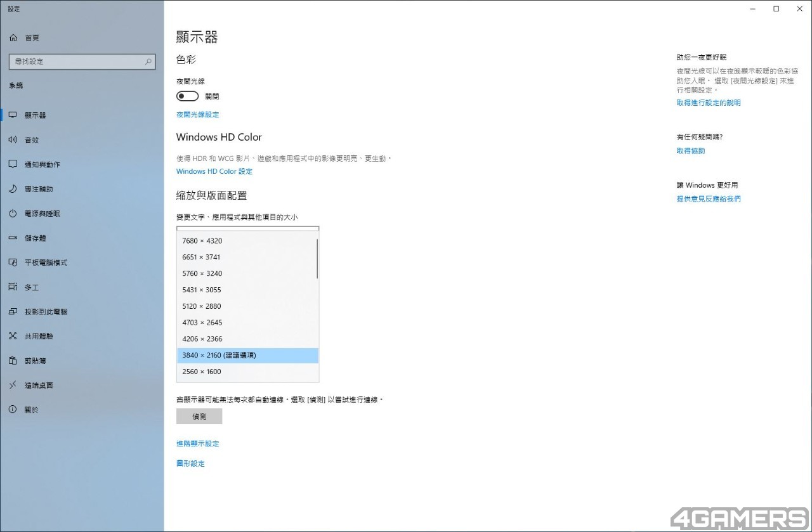Click the tablet icon for 平板電腦模式
This screenshot has width=812, height=532.
[13, 263]
